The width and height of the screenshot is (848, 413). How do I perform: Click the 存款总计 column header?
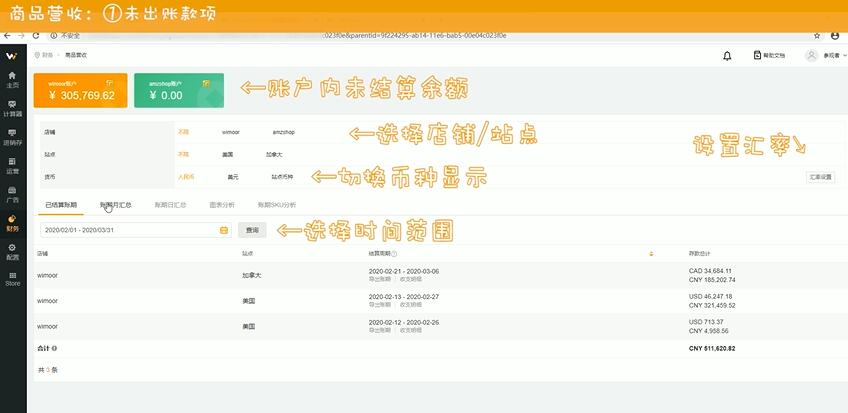pos(699,254)
